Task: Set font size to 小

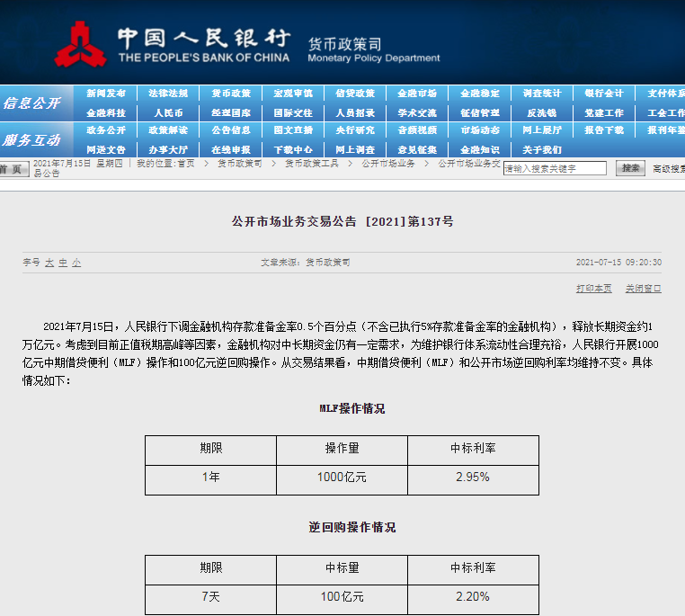Action: pyautogui.click(x=76, y=263)
